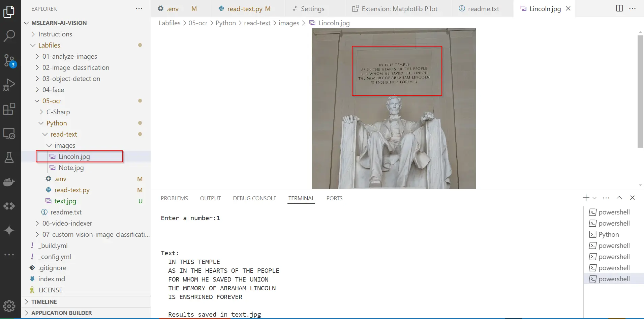Click the Manage gear icon
This screenshot has width=644, height=319.
pos(9,306)
